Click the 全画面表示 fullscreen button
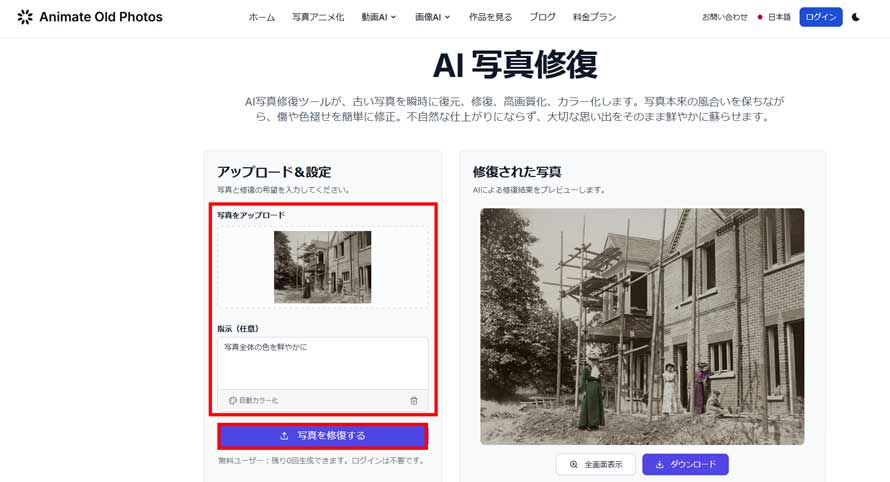Screen dimensions: 890x482 pos(596,464)
